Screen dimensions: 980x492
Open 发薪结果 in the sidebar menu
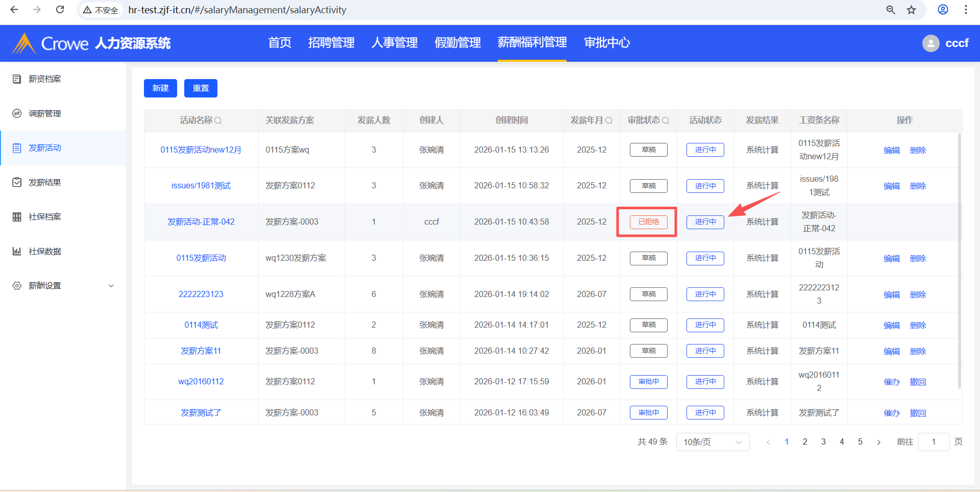pyautogui.click(x=45, y=183)
